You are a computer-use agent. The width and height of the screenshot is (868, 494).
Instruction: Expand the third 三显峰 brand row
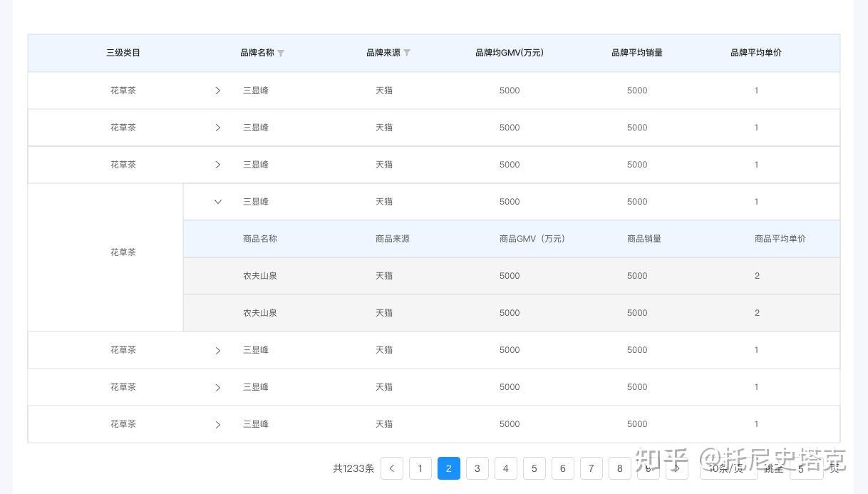(x=218, y=165)
